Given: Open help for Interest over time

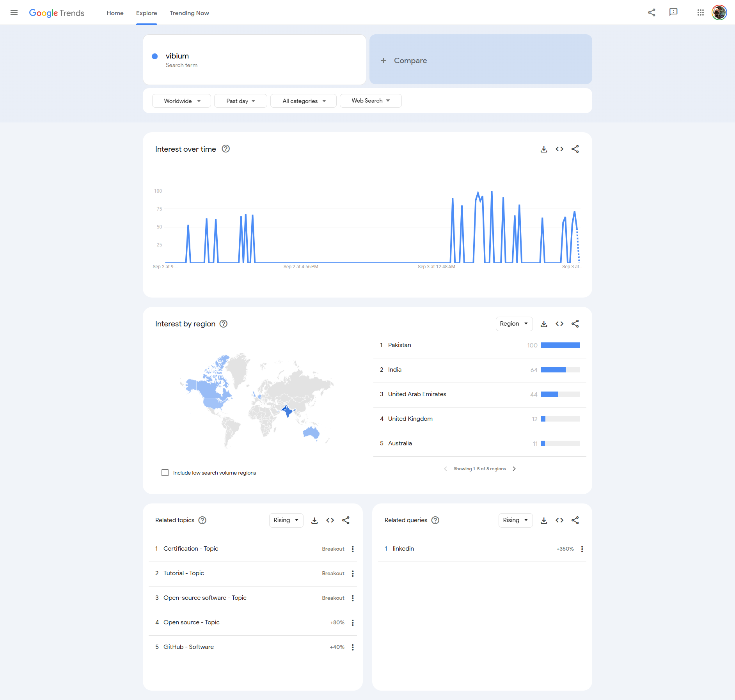Looking at the screenshot, I should click(x=225, y=149).
